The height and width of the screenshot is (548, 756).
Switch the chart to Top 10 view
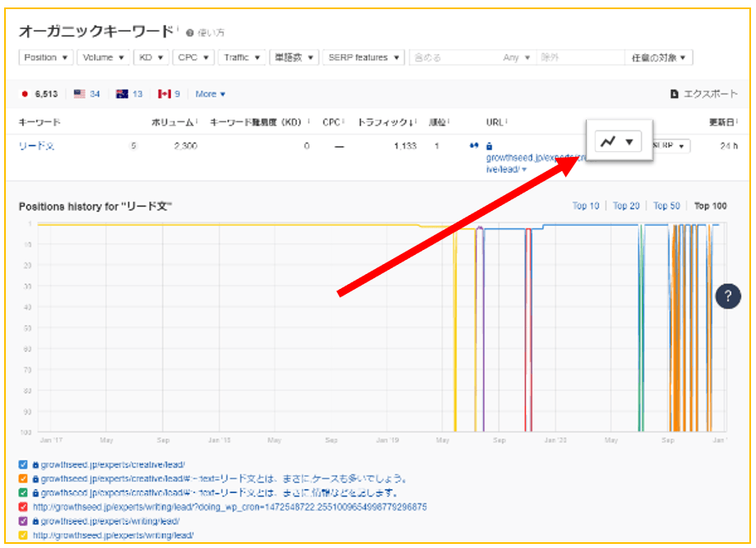point(587,206)
